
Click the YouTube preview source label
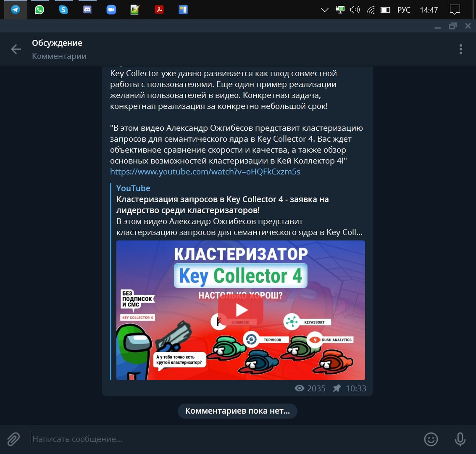click(133, 188)
